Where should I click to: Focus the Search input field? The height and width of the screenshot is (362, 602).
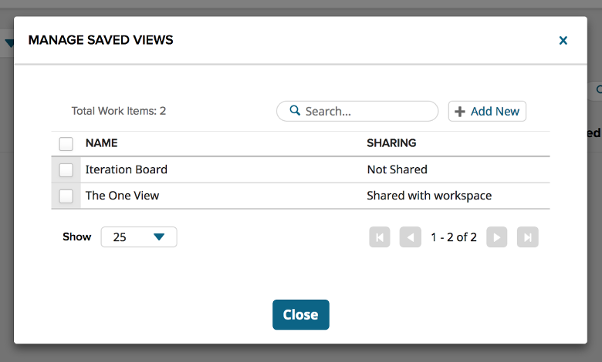click(357, 111)
